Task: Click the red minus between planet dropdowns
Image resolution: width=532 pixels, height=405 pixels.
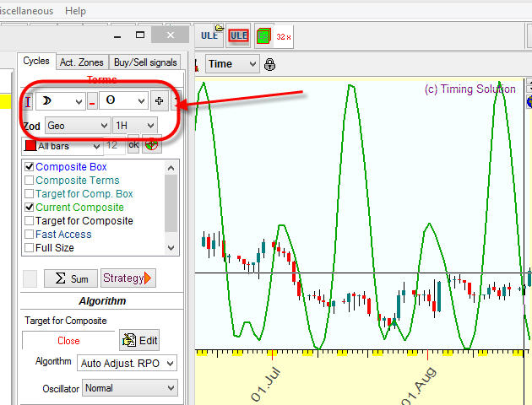Action: coord(92,102)
